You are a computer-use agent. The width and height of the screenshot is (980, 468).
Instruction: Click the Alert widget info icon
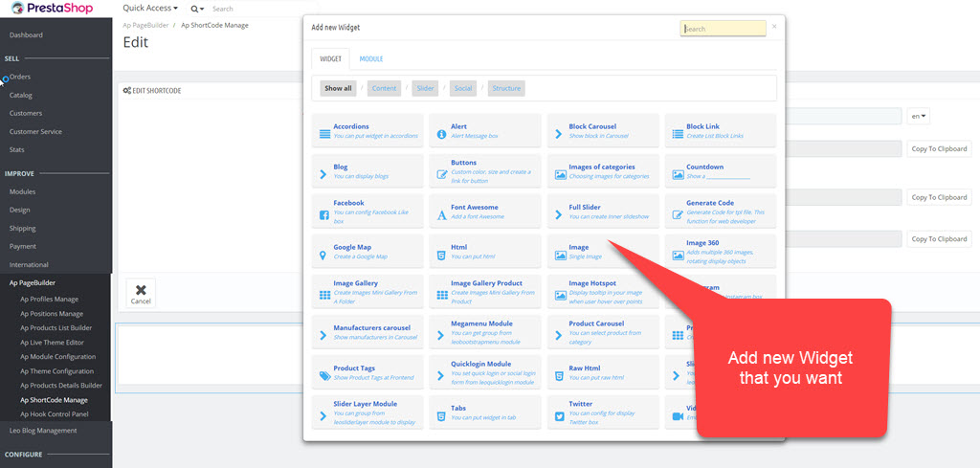coord(441,134)
